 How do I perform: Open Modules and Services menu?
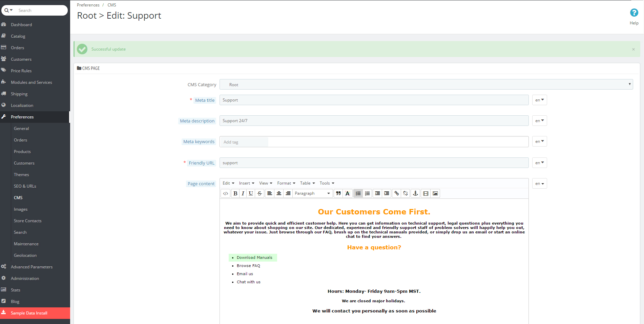pyautogui.click(x=32, y=82)
